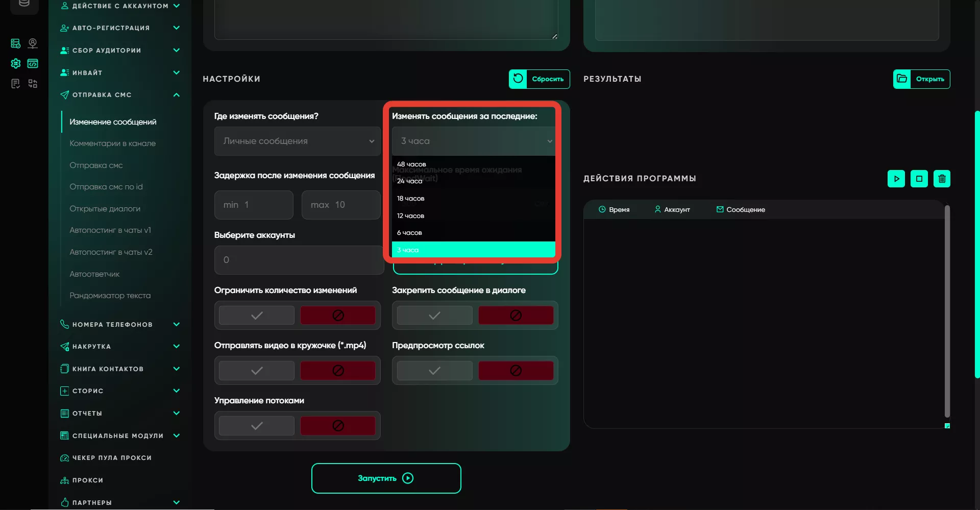Click the Партнеры thumbs-up icon
The width and height of the screenshot is (980, 510).
coord(64,502)
